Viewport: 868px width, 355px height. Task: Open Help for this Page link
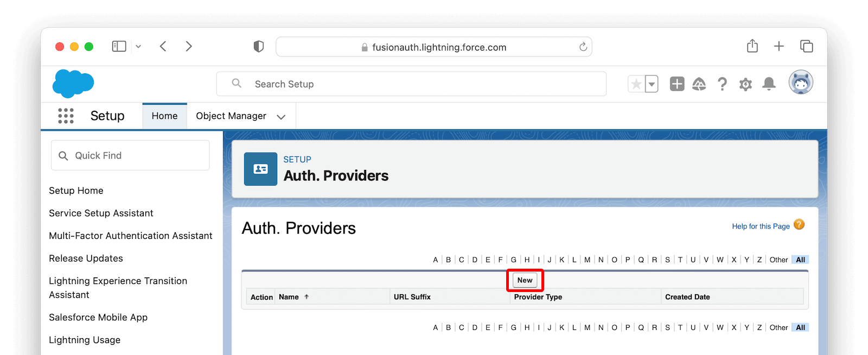pos(761,226)
